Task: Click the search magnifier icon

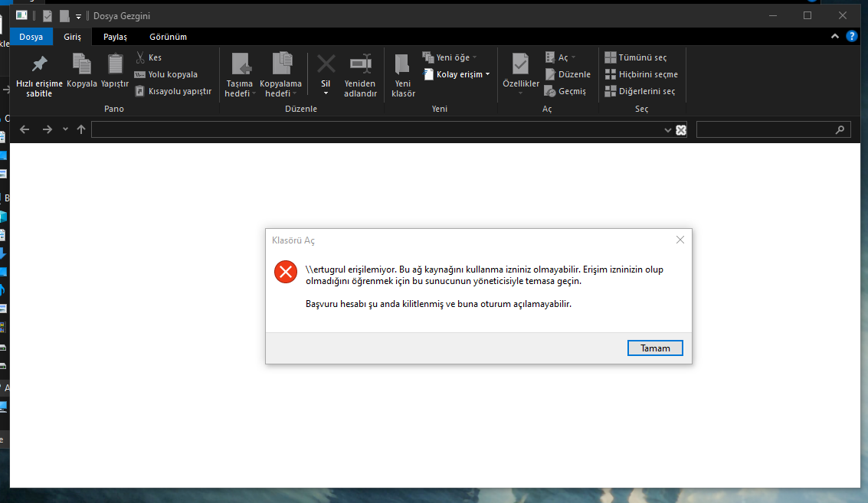Action: [x=840, y=129]
